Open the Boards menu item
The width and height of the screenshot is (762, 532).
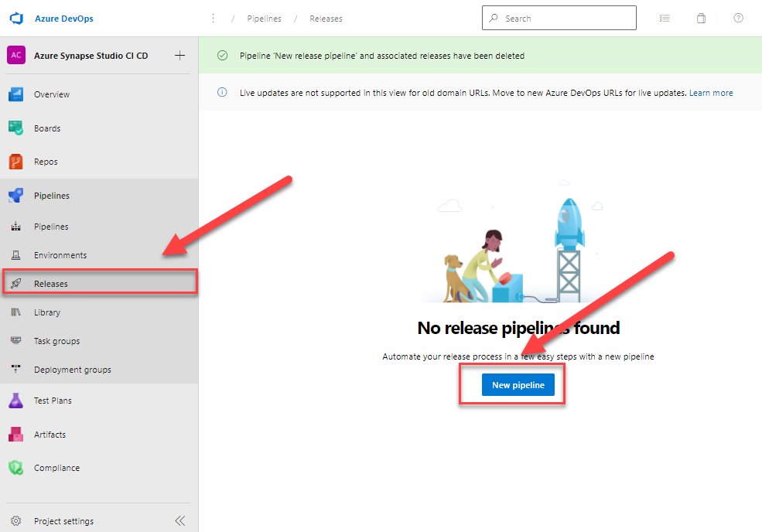click(x=47, y=128)
